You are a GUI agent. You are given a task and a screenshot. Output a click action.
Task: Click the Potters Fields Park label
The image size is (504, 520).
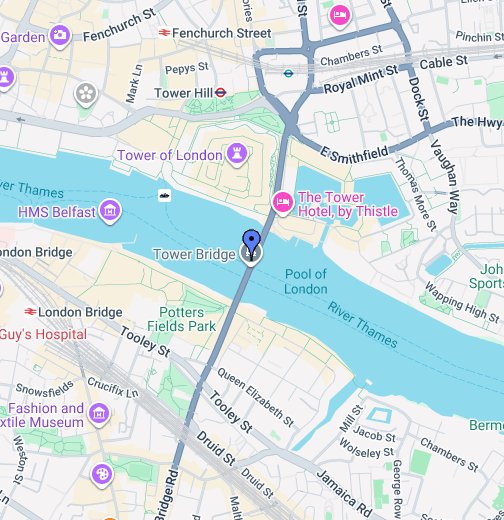click(x=182, y=319)
